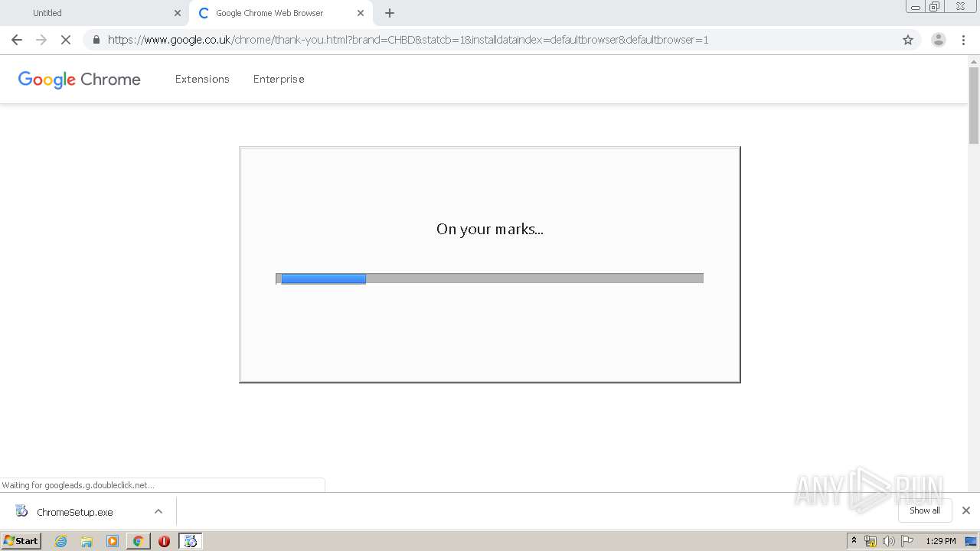Click the Google Chrome logo
Image resolution: width=980 pixels, height=551 pixels.
pos(79,80)
